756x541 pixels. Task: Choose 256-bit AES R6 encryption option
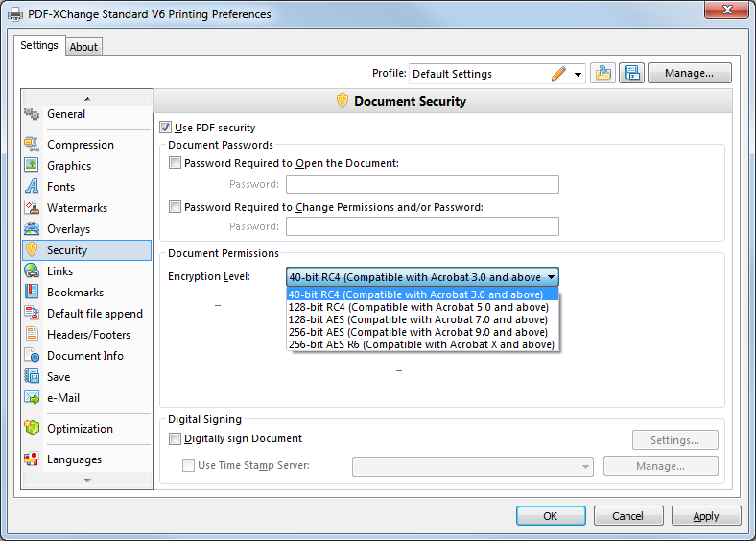click(421, 344)
